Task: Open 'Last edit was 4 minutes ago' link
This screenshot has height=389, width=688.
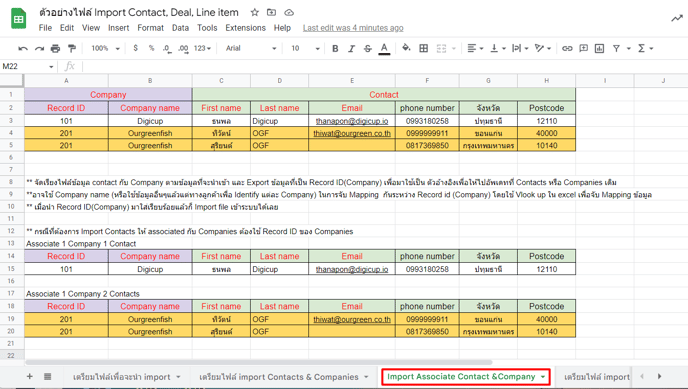Action: click(x=353, y=28)
